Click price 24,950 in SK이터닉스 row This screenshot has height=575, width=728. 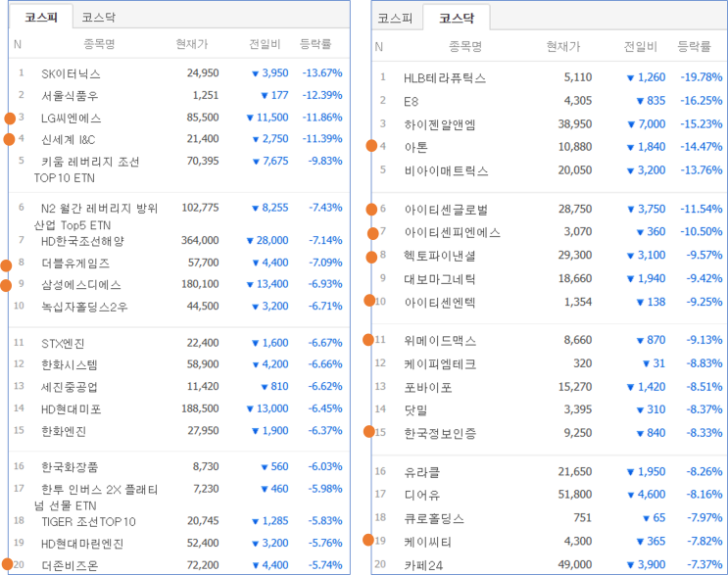click(x=203, y=72)
